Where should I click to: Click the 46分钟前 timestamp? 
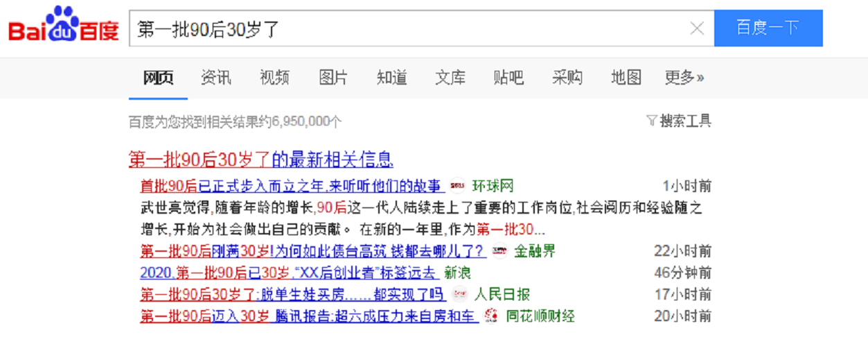(683, 273)
